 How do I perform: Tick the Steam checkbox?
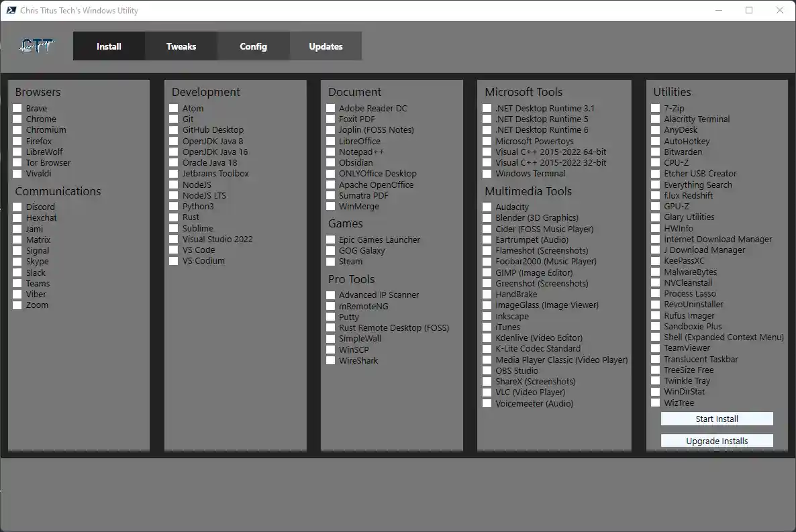tap(331, 262)
